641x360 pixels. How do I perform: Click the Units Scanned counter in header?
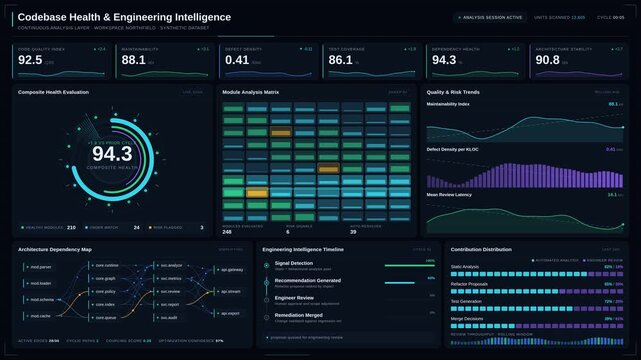(x=559, y=18)
